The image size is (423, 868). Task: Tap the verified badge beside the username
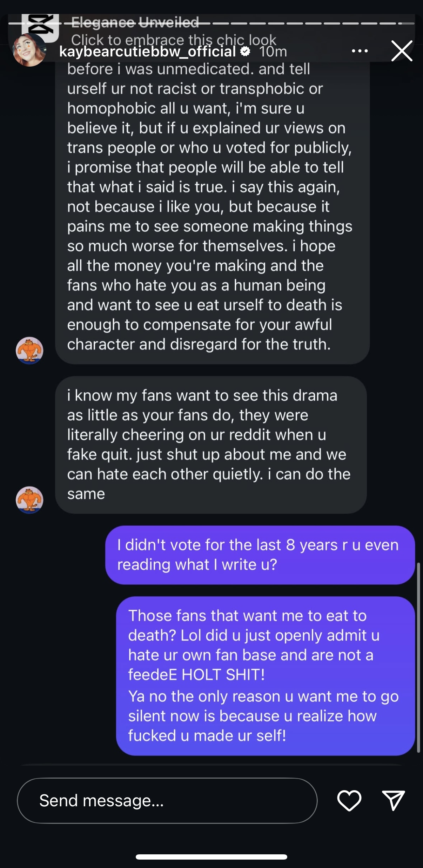tap(245, 52)
